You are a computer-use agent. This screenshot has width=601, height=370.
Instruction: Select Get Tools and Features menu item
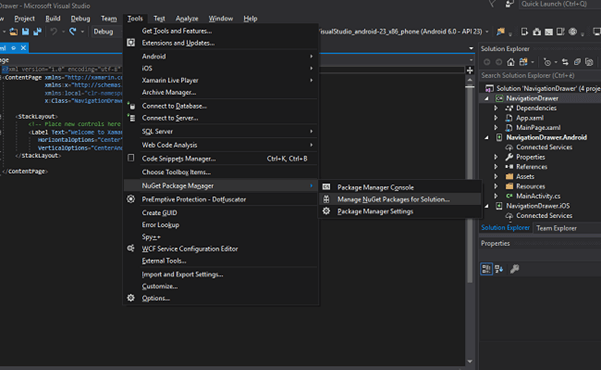point(221,31)
